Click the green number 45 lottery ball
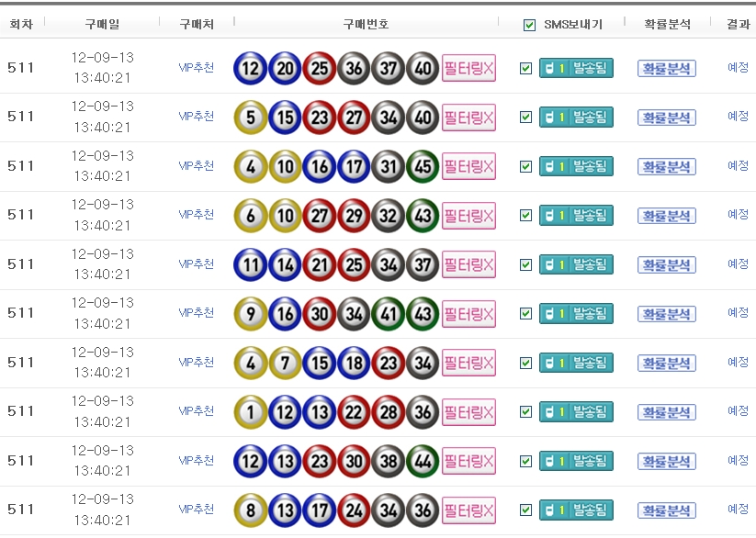The image size is (756, 538). click(422, 166)
